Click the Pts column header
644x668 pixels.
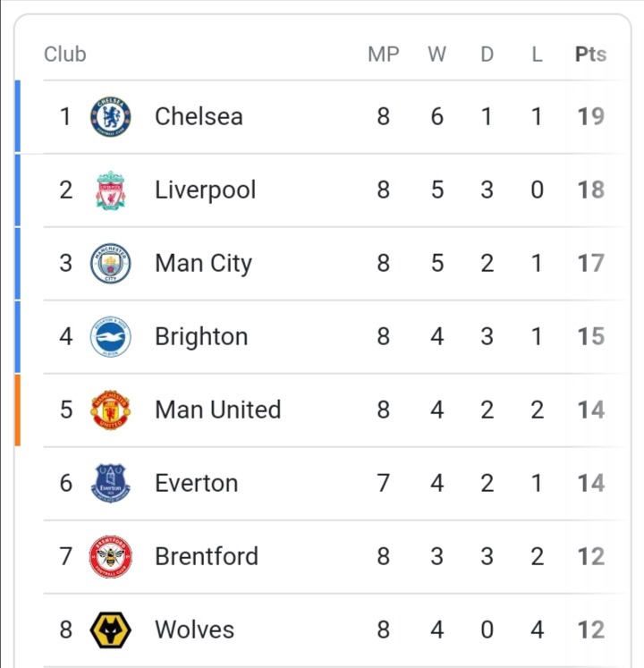[590, 55]
